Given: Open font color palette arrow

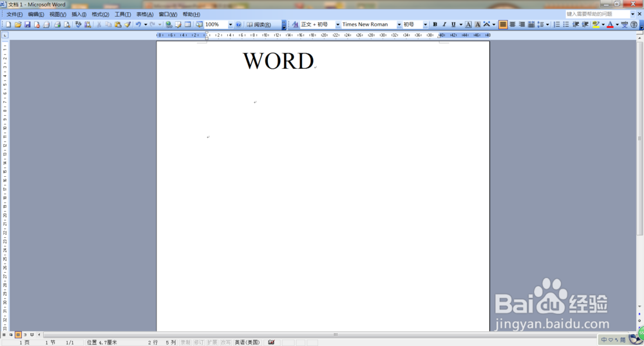Looking at the screenshot, I should click(617, 24).
